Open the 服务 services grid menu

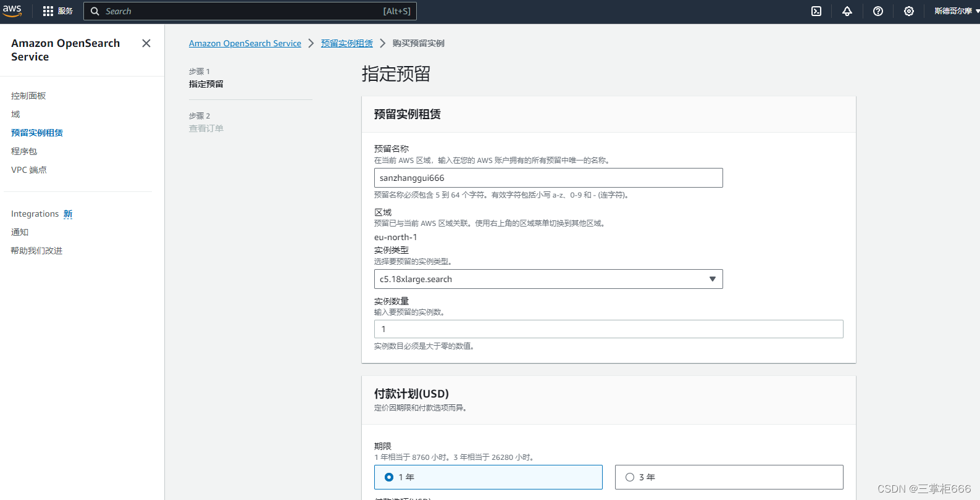point(57,11)
